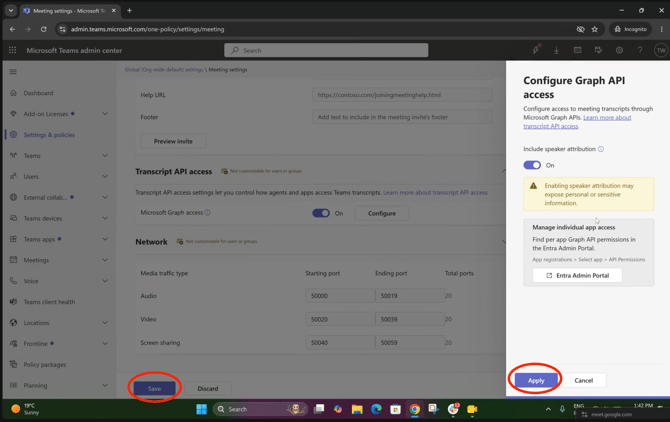
Task: Open the help question mark icon
Action: pos(640,50)
